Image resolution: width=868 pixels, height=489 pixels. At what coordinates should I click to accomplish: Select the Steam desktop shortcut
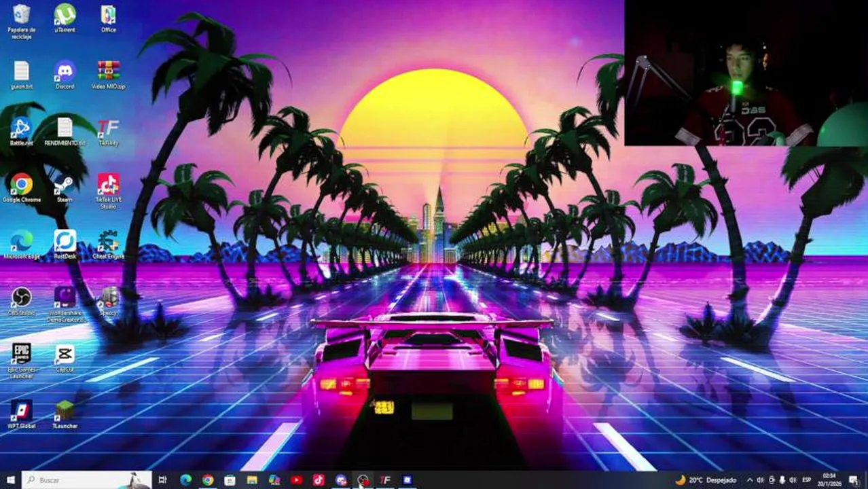[x=65, y=188]
